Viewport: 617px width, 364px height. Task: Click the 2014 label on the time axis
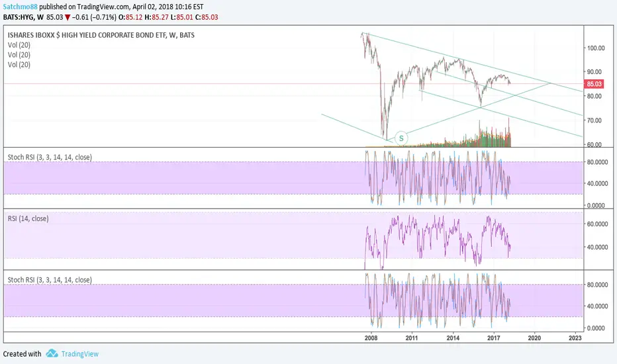point(453,338)
